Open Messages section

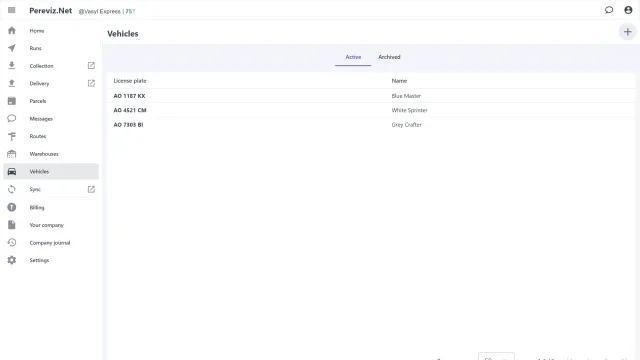41,119
